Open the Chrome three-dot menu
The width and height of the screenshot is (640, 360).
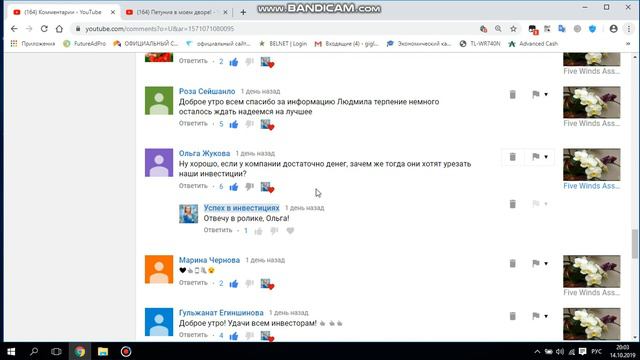629,29
